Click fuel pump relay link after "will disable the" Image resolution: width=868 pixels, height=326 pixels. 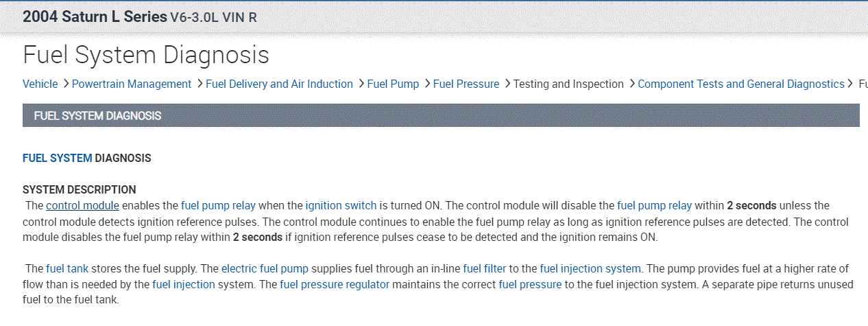(x=655, y=205)
